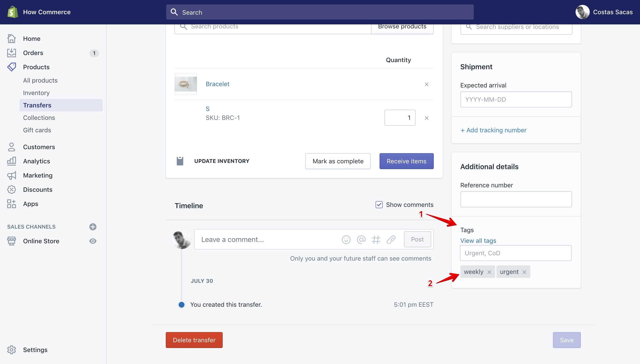This screenshot has width=640, height=364.
Task: Click Mark as complete
Action: tap(338, 161)
